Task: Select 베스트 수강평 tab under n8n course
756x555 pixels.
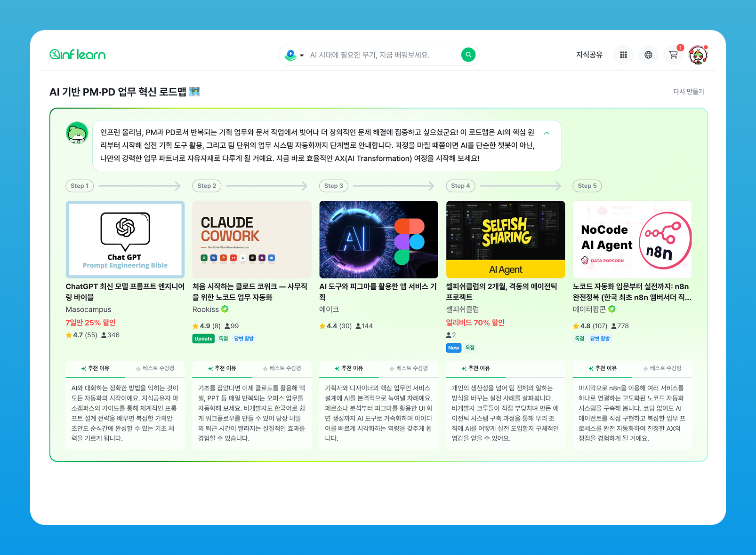Action: coord(662,368)
